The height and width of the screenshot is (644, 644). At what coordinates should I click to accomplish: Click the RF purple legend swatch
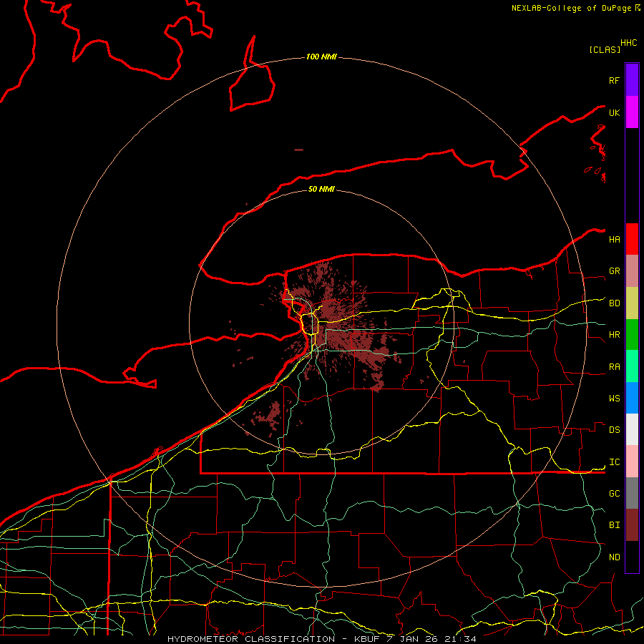click(x=632, y=80)
